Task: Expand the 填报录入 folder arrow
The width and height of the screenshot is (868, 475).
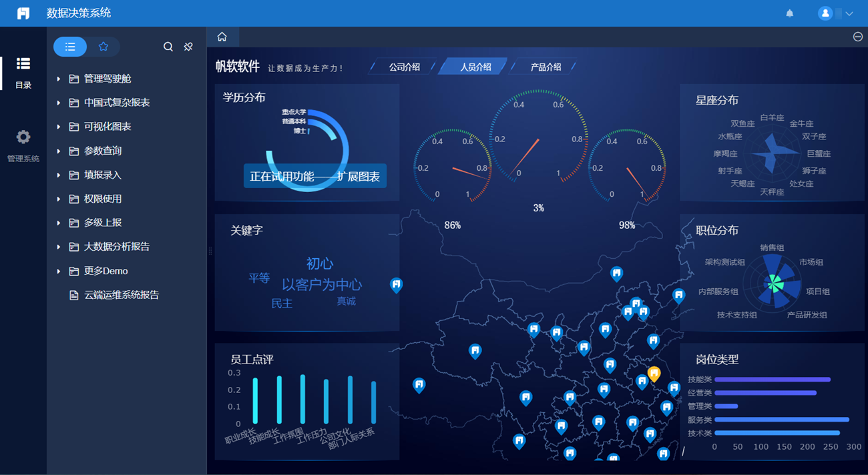Action: [59, 175]
